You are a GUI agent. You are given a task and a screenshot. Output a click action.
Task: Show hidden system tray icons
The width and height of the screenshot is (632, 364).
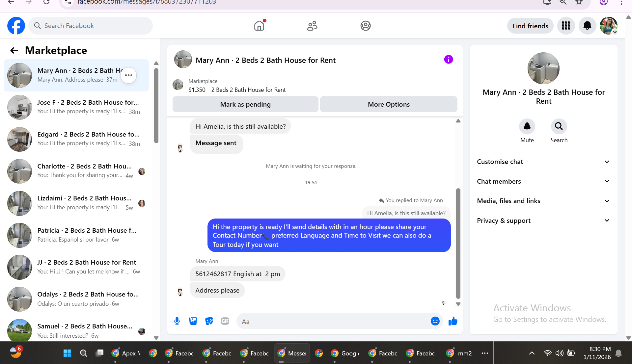(x=532, y=353)
